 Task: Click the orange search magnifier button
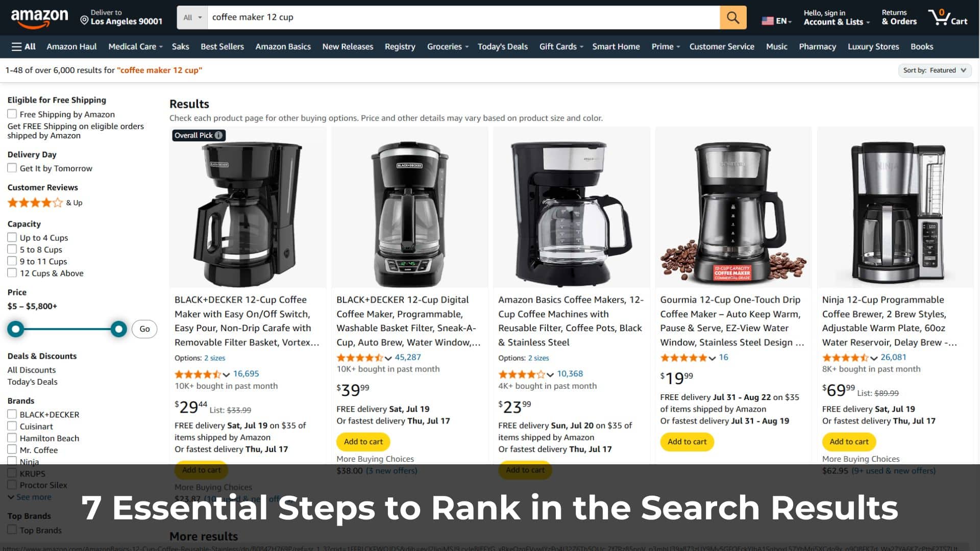pyautogui.click(x=733, y=17)
